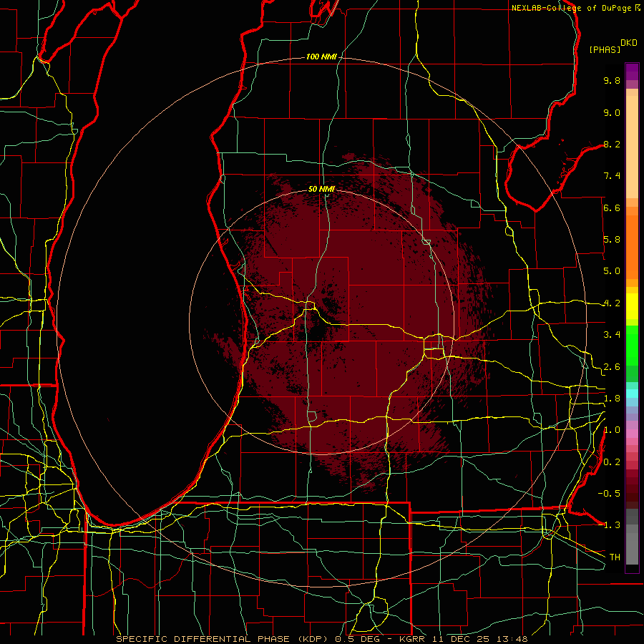Click the 4.2 color scale value
This screenshot has width=644, height=644.
point(612,303)
